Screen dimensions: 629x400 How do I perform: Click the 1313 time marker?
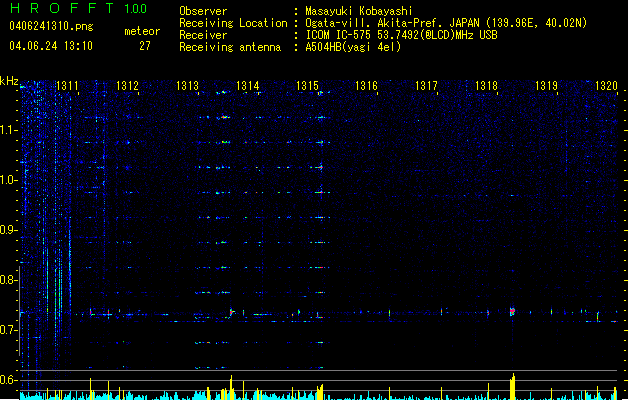tap(187, 86)
